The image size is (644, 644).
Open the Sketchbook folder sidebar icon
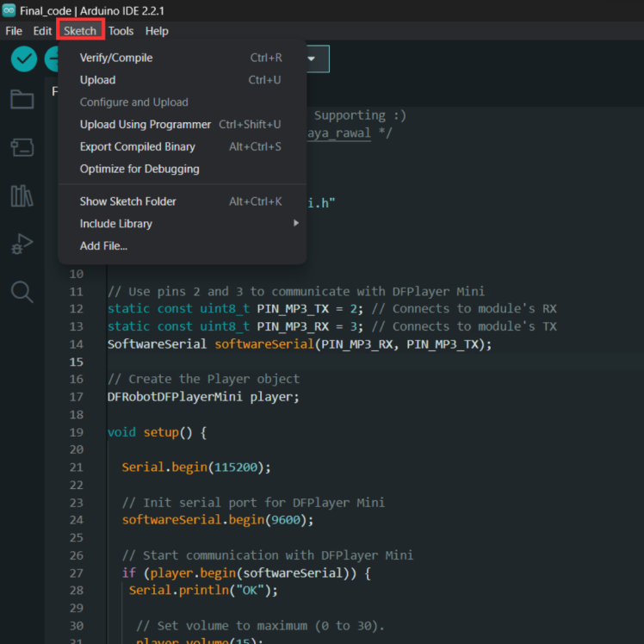coord(22,99)
